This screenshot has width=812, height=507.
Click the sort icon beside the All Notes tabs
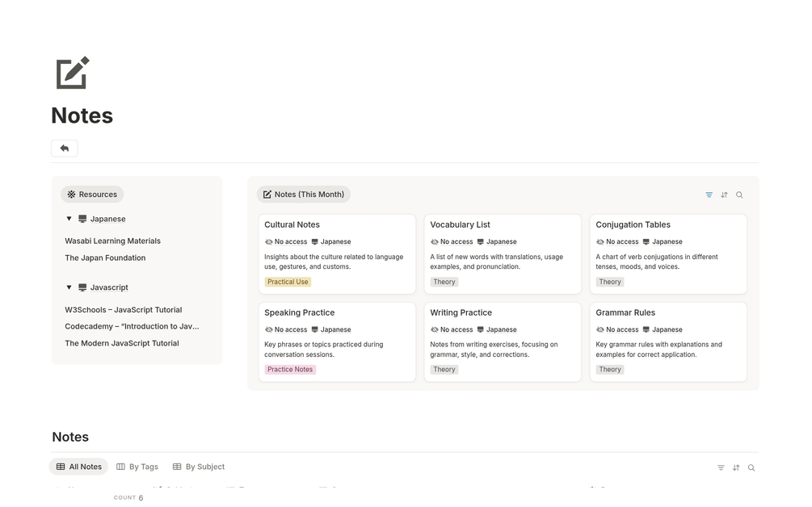[x=736, y=468]
